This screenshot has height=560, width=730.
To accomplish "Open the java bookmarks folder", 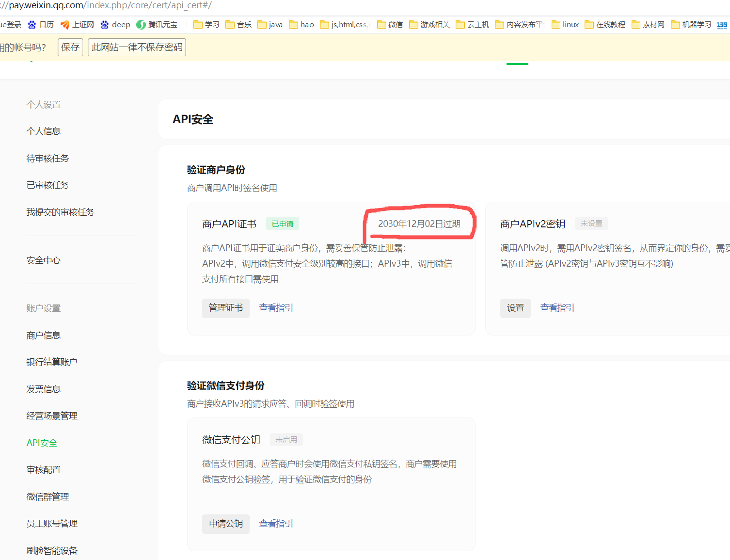I will 270,25.
